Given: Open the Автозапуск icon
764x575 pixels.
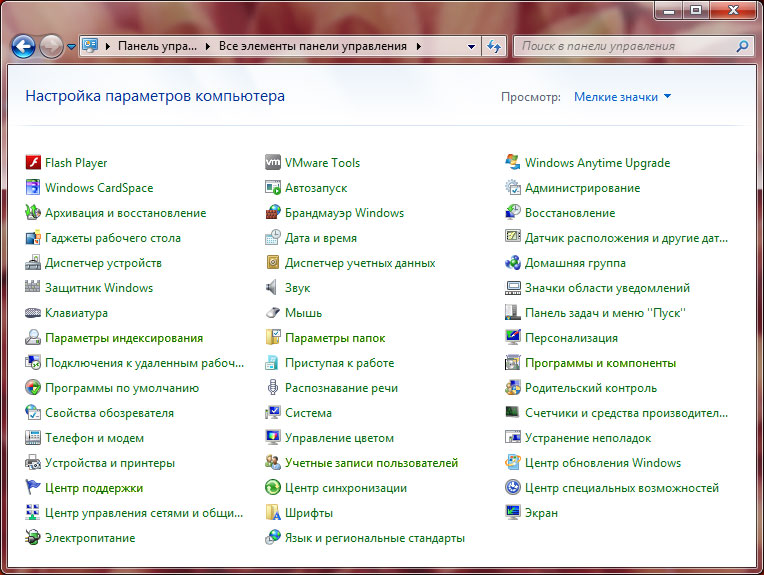Looking at the screenshot, I should 273,187.
